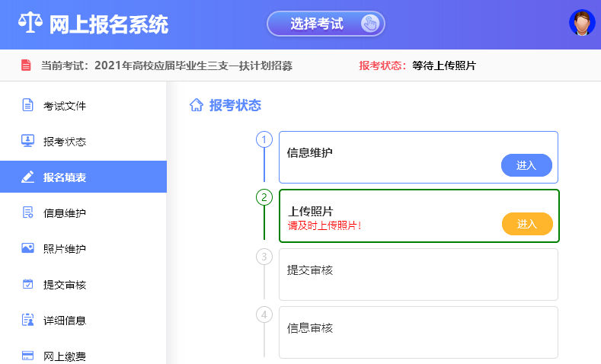Image resolution: width=601 pixels, height=364 pixels.
Task: Click the scales logo icon in header
Action: [x=29, y=24]
